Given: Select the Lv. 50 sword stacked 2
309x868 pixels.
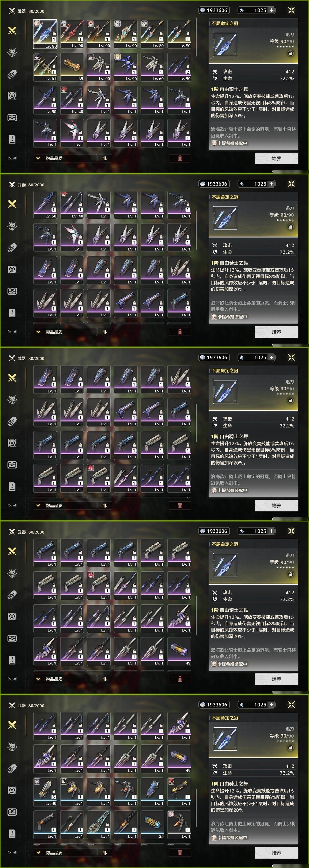Looking at the screenshot, I should pos(179,67).
